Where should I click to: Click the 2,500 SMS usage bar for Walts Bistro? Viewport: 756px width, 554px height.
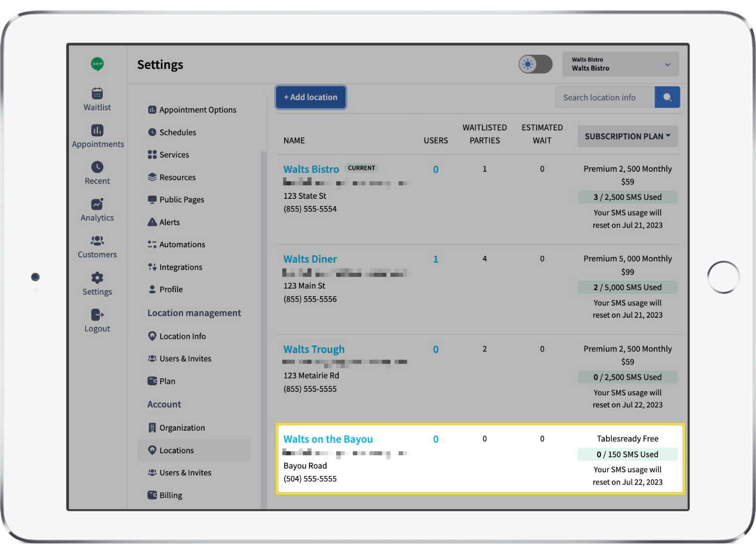(x=627, y=197)
